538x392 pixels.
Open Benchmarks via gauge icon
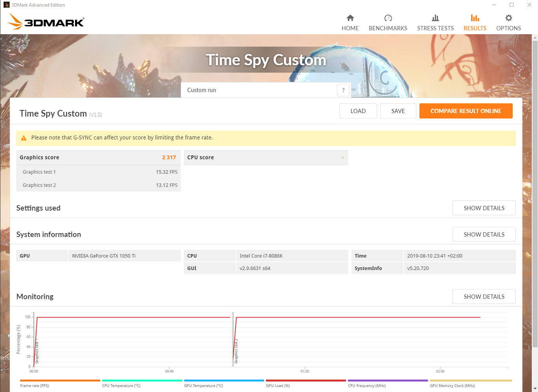click(x=388, y=18)
